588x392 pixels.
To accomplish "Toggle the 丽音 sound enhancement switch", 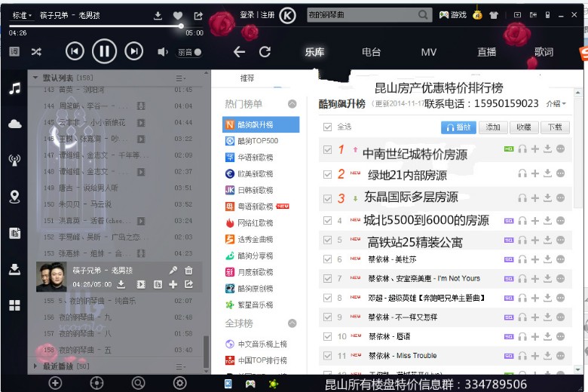I will pyautogui.click(x=190, y=52).
